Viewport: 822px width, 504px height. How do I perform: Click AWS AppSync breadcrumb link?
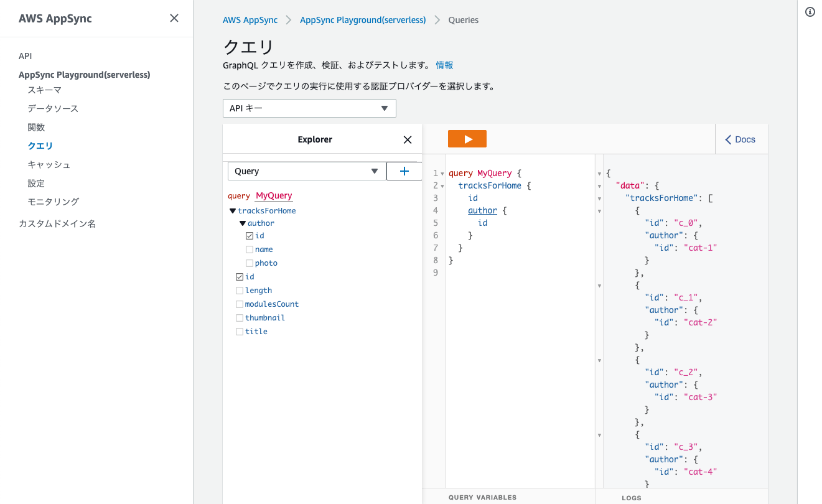coord(250,20)
